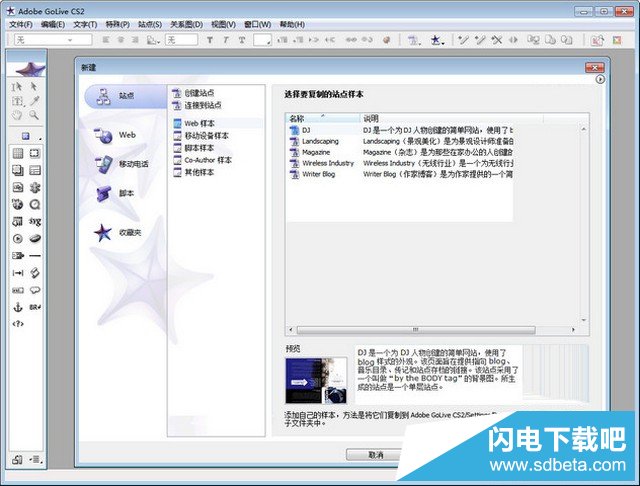Select the standard text editing tool
640x486 pixels.
tap(17, 87)
